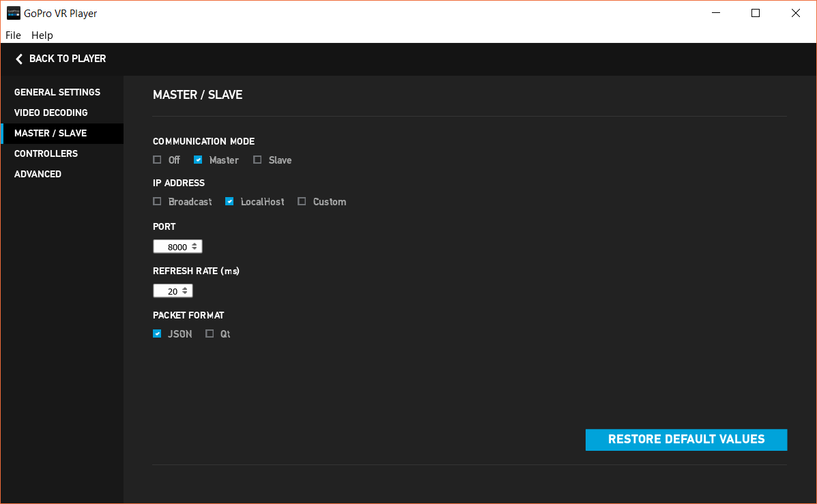Click the GoPro VR Player app icon
The width and height of the screenshot is (817, 504).
click(14, 13)
